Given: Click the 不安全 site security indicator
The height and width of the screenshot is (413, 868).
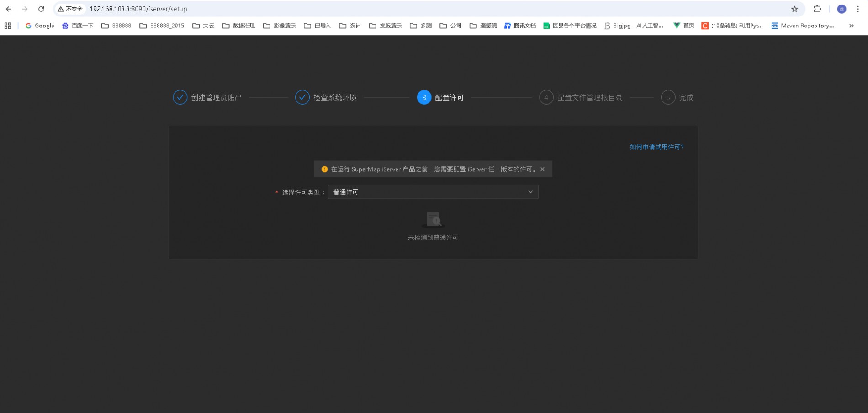Looking at the screenshot, I should (70, 9).
